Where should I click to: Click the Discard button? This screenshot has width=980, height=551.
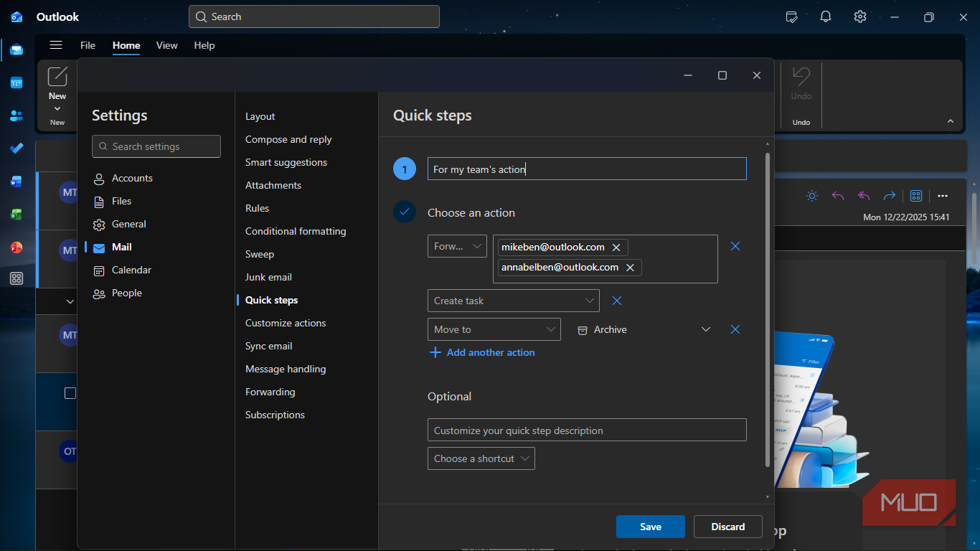pyautogui.click(x=728, y=527)
